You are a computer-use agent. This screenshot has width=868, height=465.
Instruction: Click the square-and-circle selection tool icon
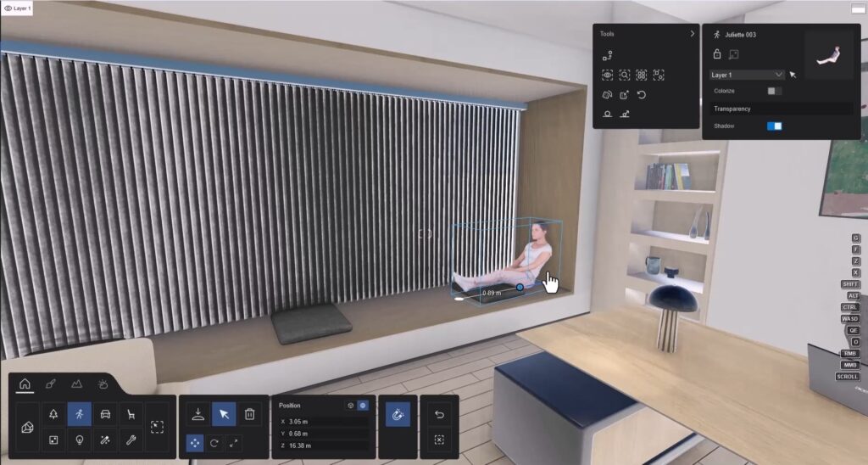pyautogui.click(x=659, y=75)
